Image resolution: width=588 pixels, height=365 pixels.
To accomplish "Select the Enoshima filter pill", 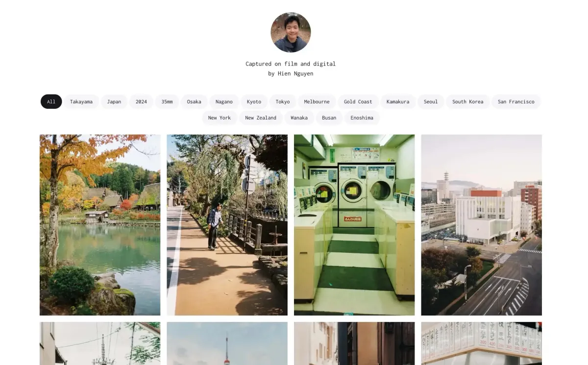I will tap(362, 118).
